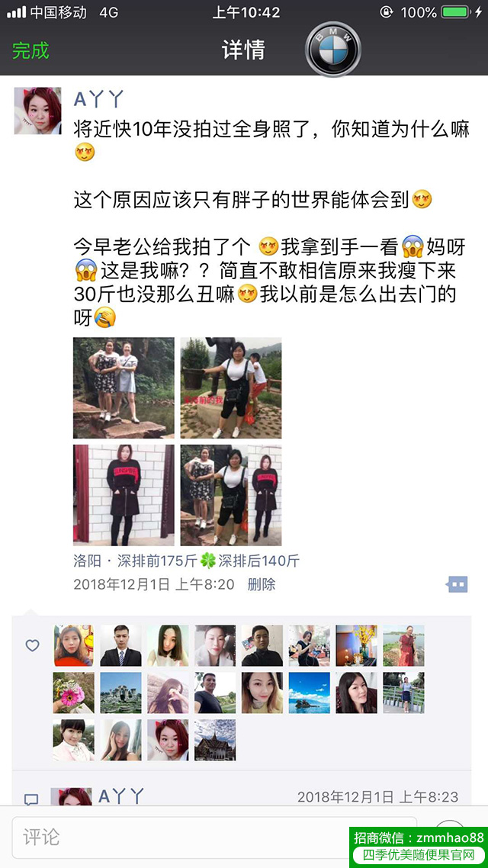Tap the A丫丫 username link

tap(98, 100)
